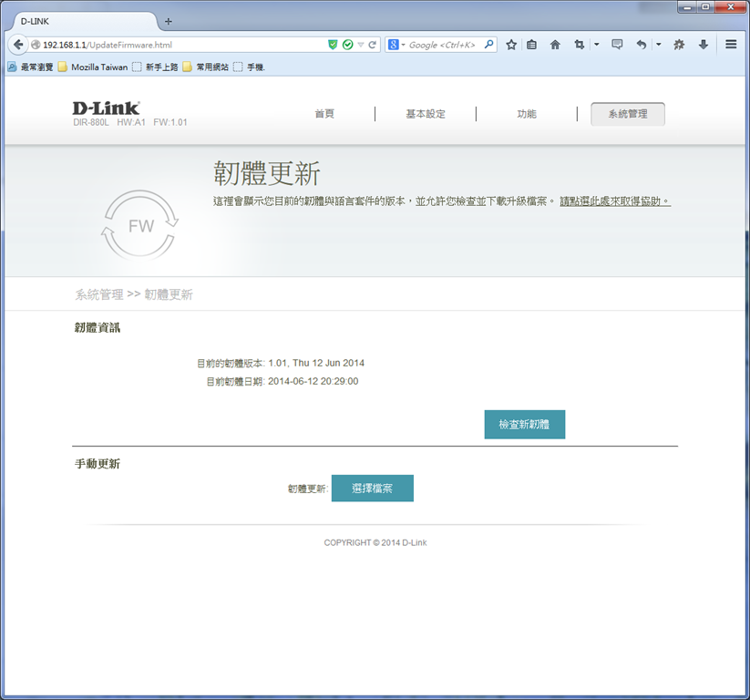Open the Mozilla Taiwan bookmark folder
Viewport: 750px width, 700px height.
(x=93, y=67)
